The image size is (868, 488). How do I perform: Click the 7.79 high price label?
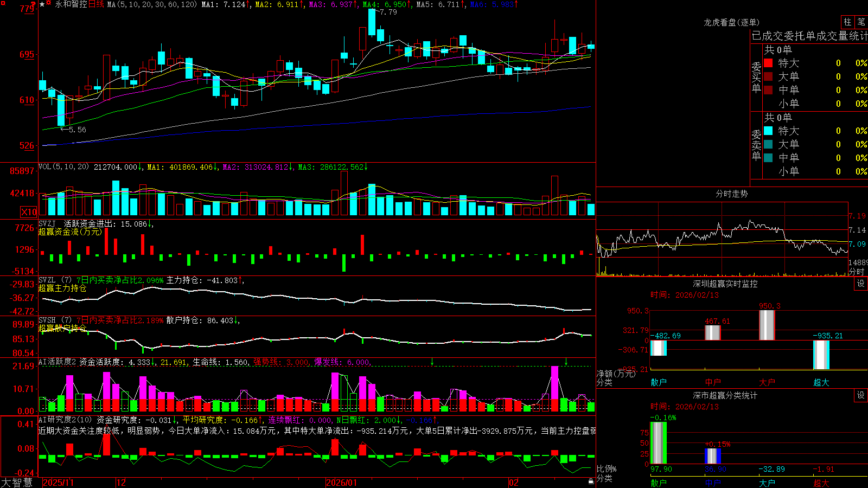388,12
